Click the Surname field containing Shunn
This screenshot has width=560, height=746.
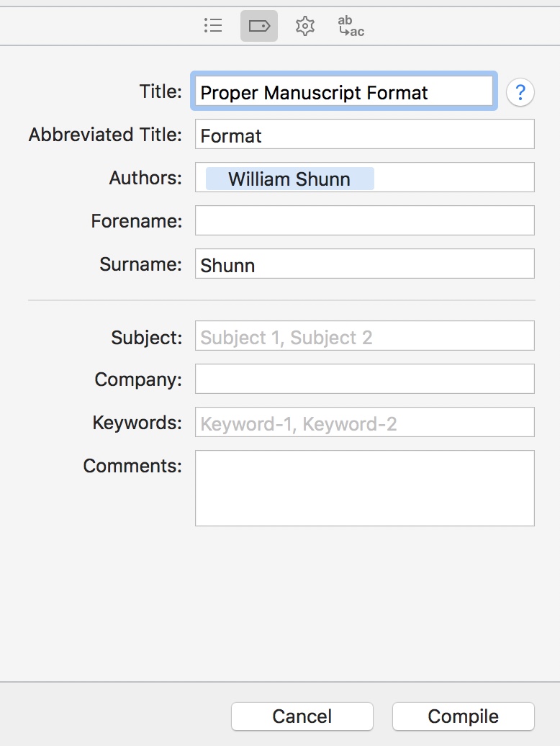click(x=365, y=264)
